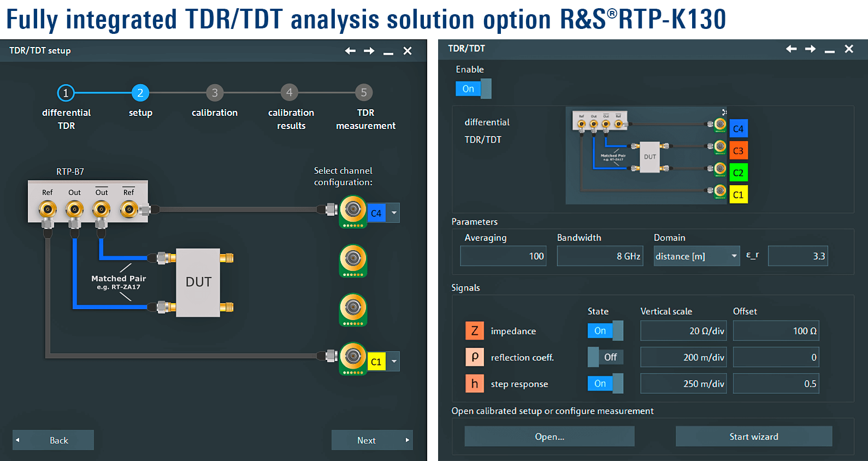The height and width of the screenshot is (461, 868).
Task: Click C4 channel box in preview diagram
Action: (x=739, y=129)
